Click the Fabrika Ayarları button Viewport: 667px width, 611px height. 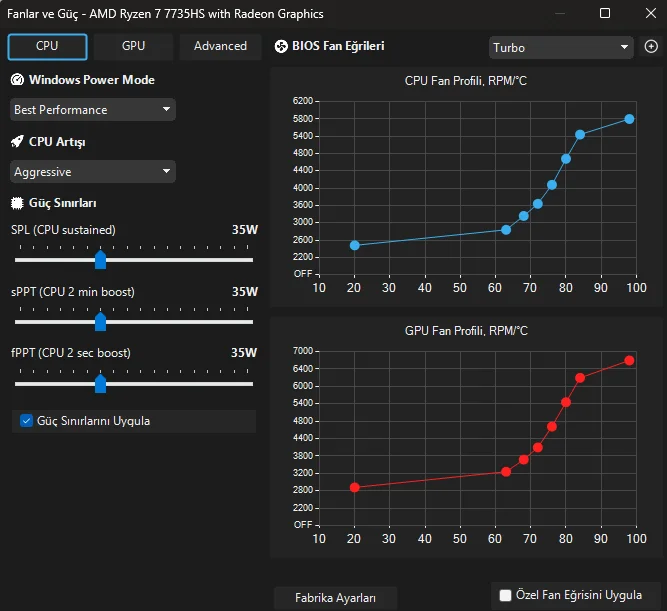pyautogui.click(x=335, y=598)
